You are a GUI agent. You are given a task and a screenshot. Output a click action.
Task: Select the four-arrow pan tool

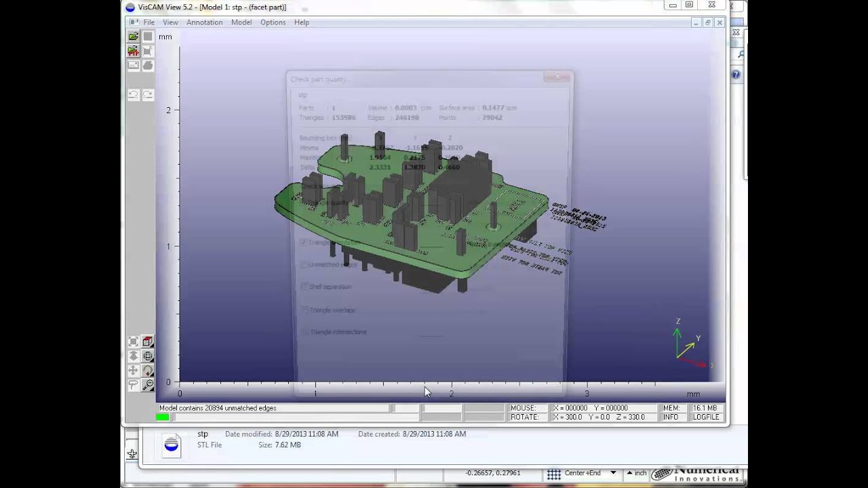(x=134, y=371)
